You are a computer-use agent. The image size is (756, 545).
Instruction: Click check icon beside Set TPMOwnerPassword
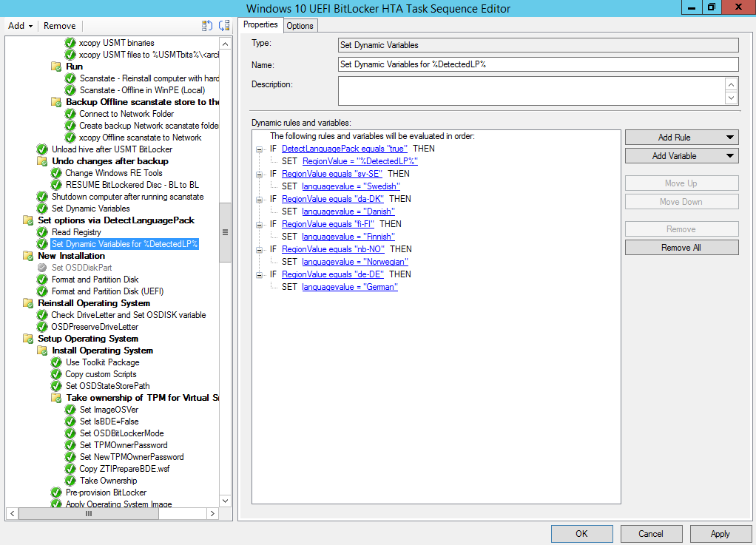pos(70,445)
